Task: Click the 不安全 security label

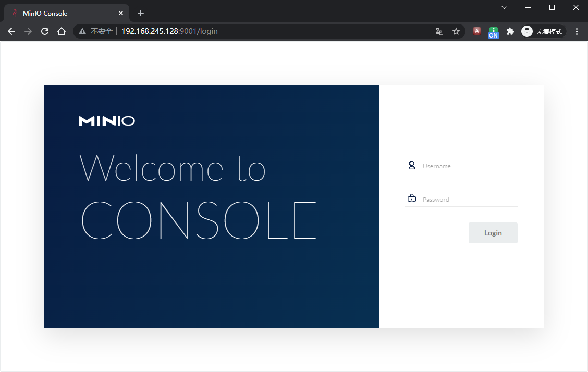Action: tap(101, 31)
